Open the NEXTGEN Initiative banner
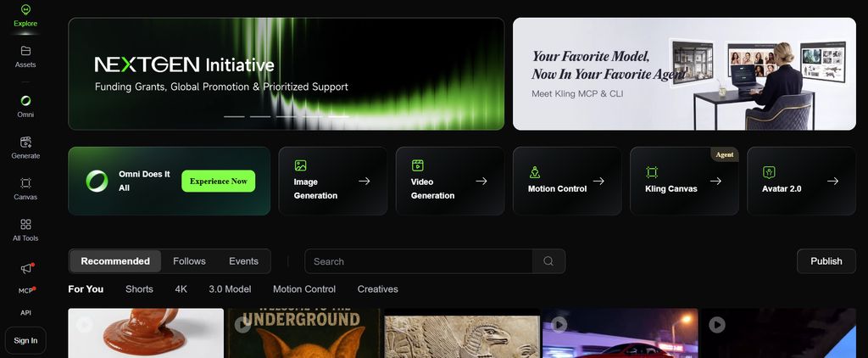The width and height of the screenshot is (868, 358). point(287,74)
